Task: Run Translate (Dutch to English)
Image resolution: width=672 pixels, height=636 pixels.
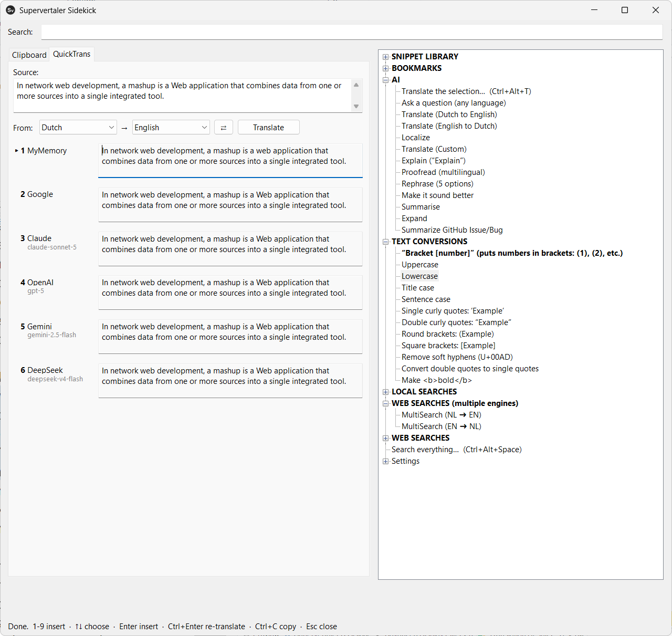Action: pos(449,114)
